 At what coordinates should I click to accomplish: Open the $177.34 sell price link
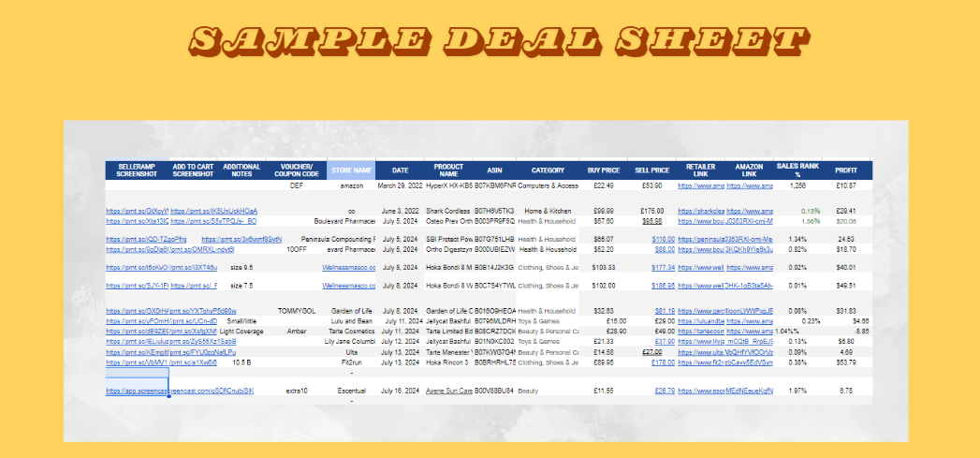[663, 268]
